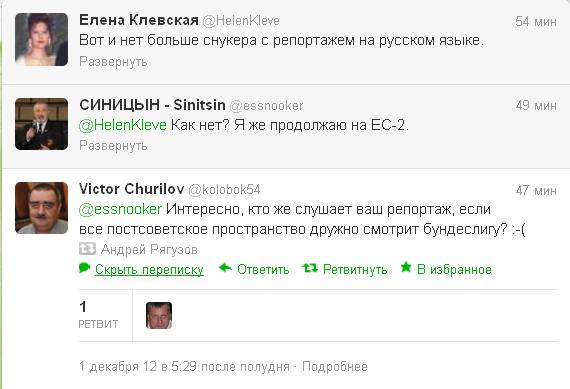Open Елена Клевская's profile picture

coord(41,39)
